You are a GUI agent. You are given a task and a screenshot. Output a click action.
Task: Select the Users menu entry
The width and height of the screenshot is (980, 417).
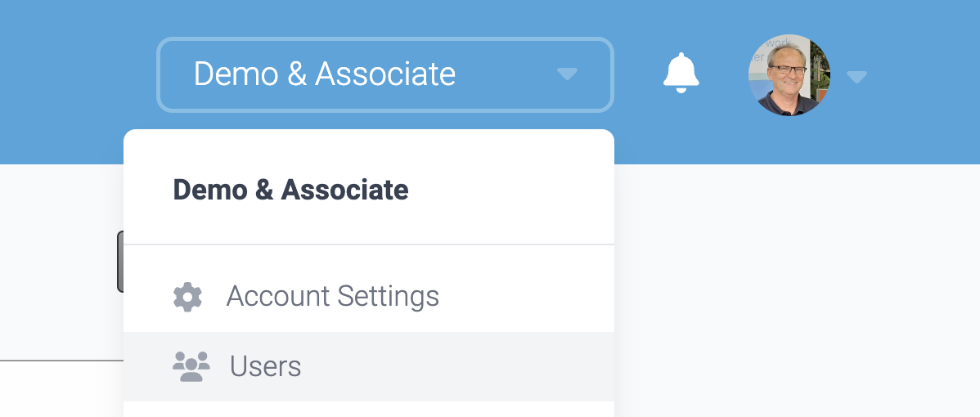(369, 366)
